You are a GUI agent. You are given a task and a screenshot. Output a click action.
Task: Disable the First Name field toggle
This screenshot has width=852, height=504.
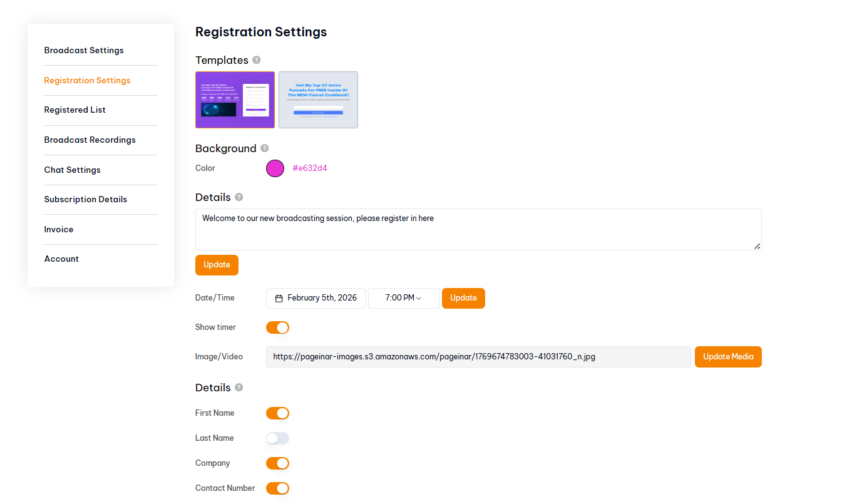point(277,413)
